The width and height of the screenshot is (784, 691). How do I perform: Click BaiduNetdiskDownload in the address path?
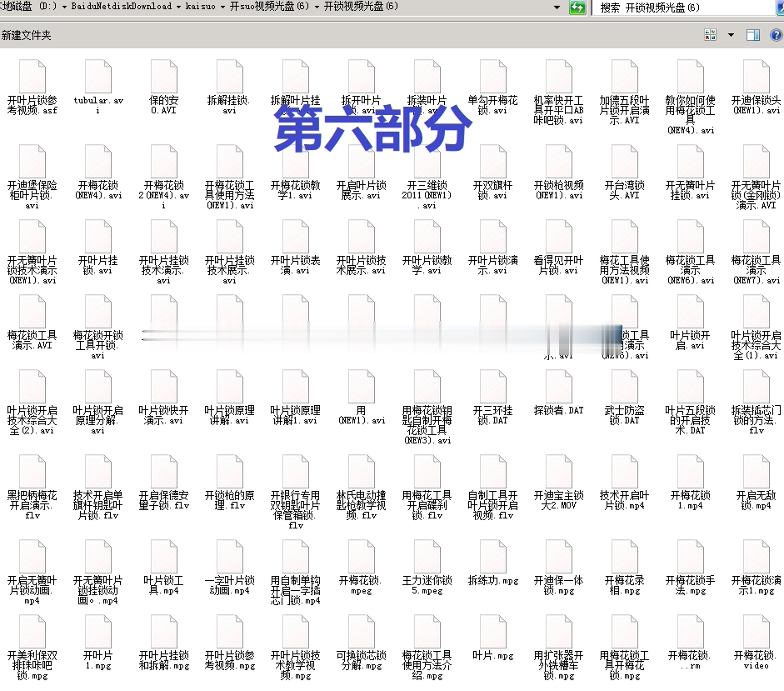(x=122, y=7)
